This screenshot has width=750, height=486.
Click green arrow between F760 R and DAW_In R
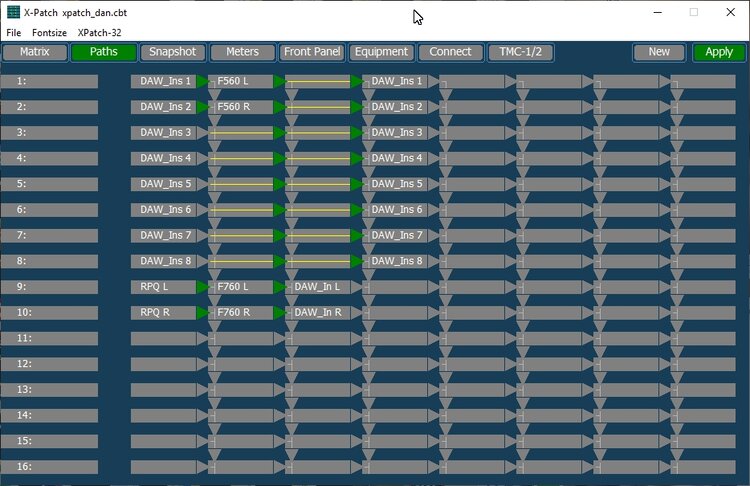(279, 313)
